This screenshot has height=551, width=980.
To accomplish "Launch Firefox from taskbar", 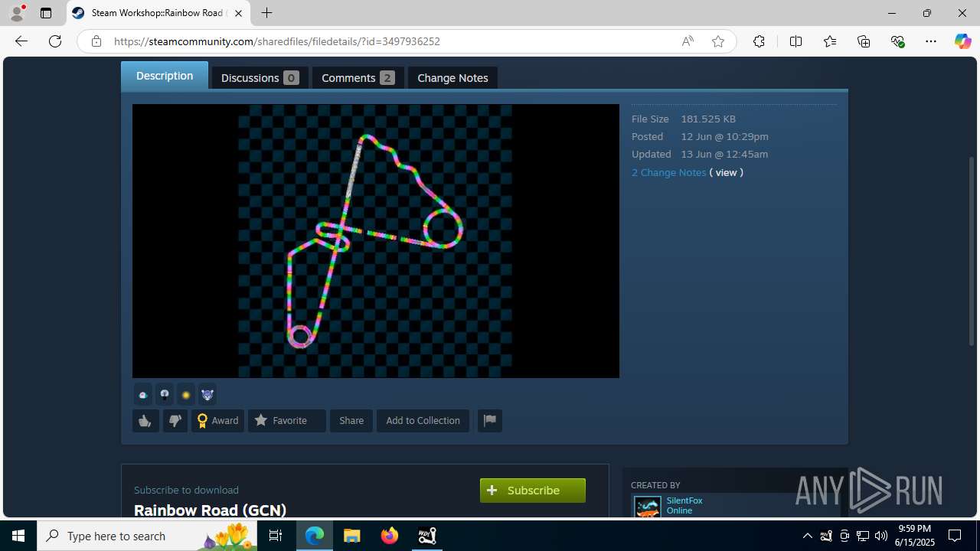I will click(x=390, y=536).
